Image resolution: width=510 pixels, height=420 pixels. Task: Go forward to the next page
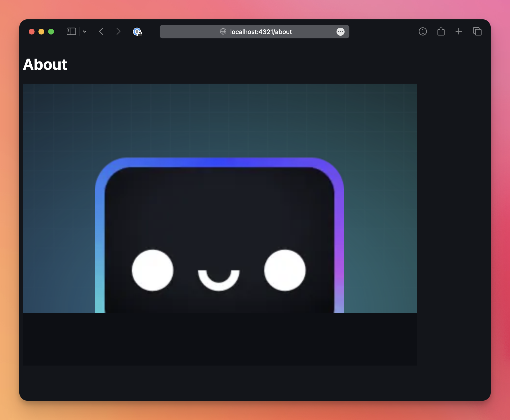[118, 32]
